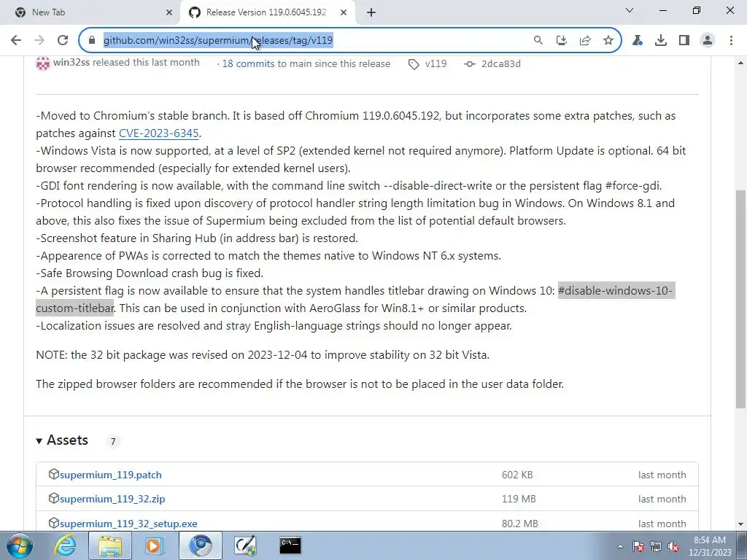Open the Windows Start orb
The width and height of the screenshot is (747, 560).
pos(19,545)
